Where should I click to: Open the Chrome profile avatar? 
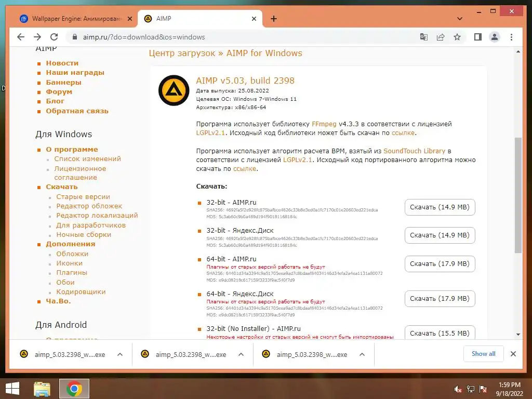coord(495,37)
